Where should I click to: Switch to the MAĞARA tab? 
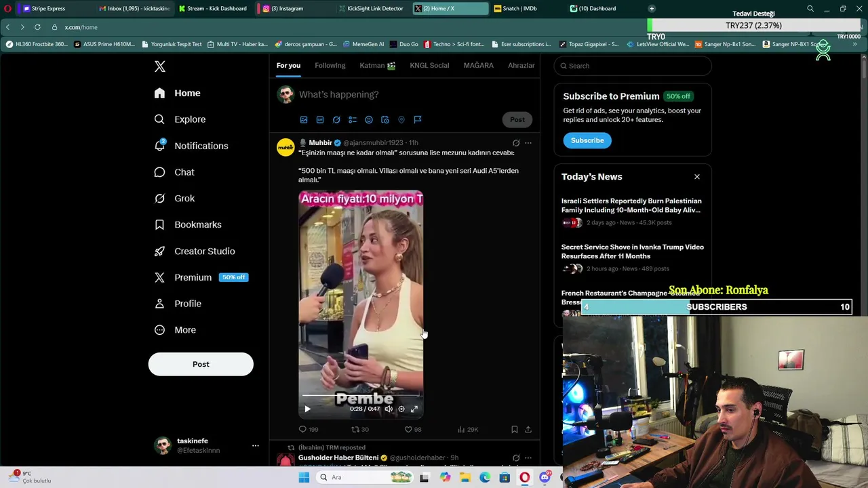click(478, 65)
